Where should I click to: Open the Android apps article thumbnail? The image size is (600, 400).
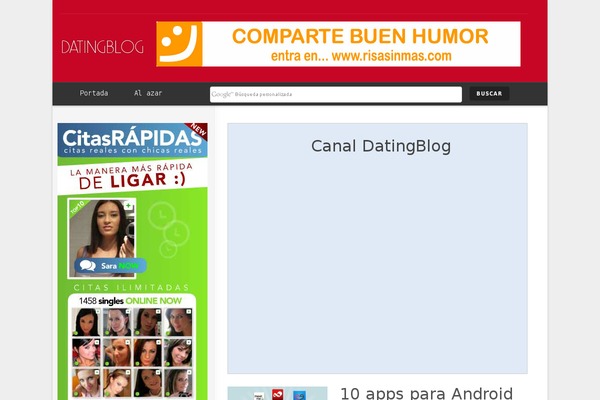click(x=277, y=393)
